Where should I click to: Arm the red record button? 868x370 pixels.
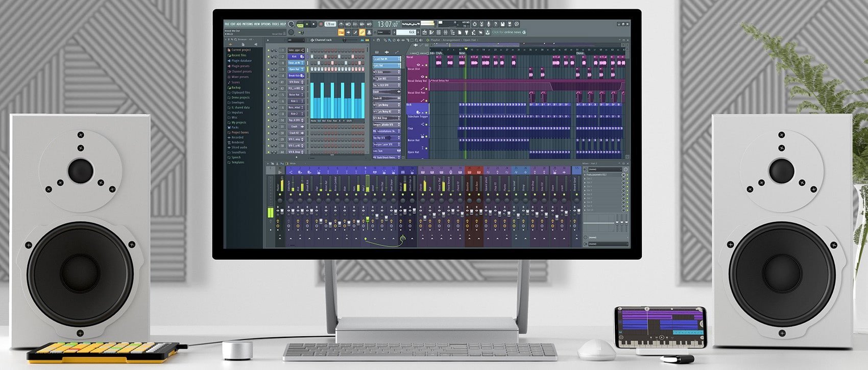321,24
